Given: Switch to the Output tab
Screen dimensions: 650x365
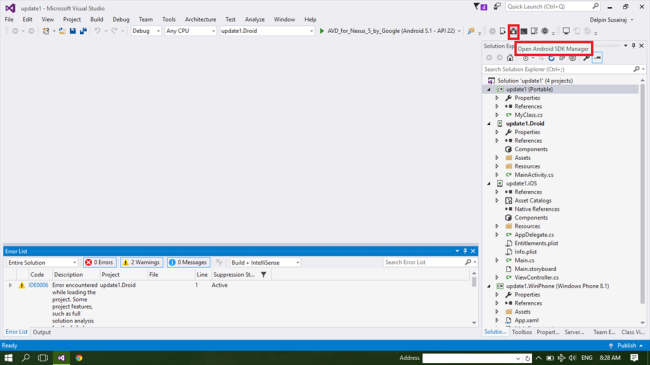Looking at the screenshot, I should coord(42,332).
